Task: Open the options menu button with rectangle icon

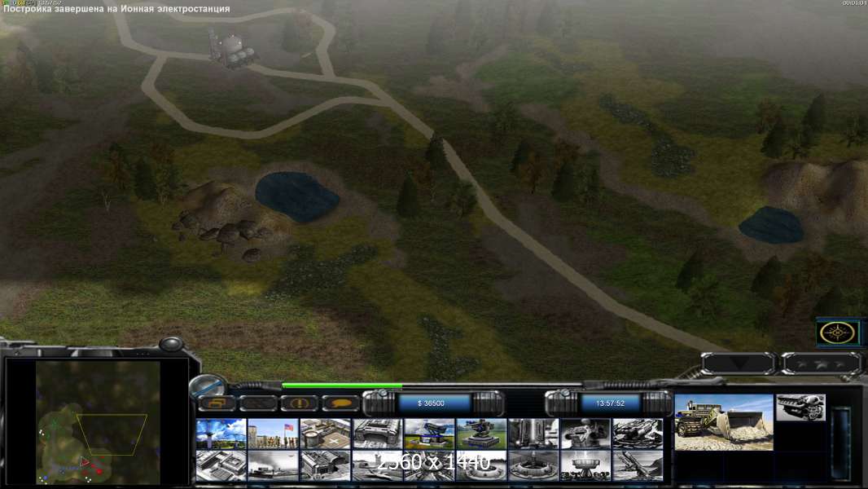Action: coord(217,403)
